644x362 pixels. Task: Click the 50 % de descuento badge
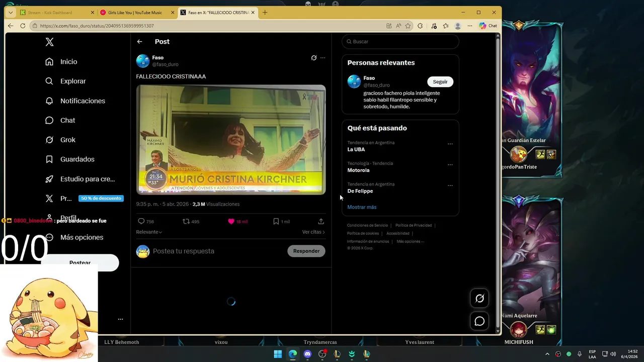tap(101, 198)
